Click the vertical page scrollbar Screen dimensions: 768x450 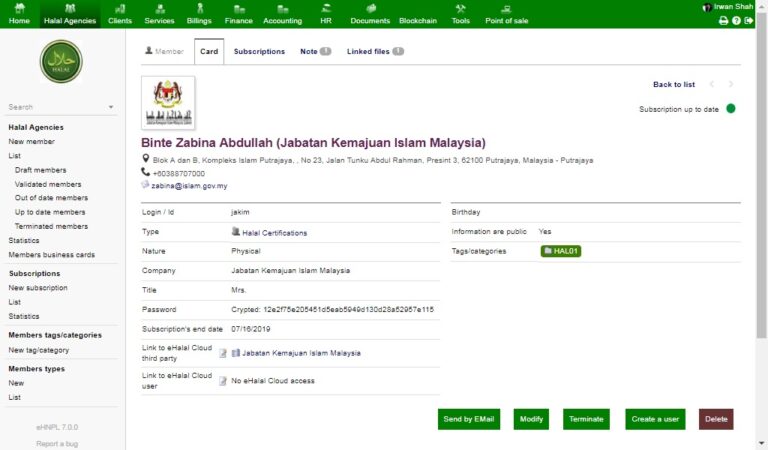tap(762, 176)
